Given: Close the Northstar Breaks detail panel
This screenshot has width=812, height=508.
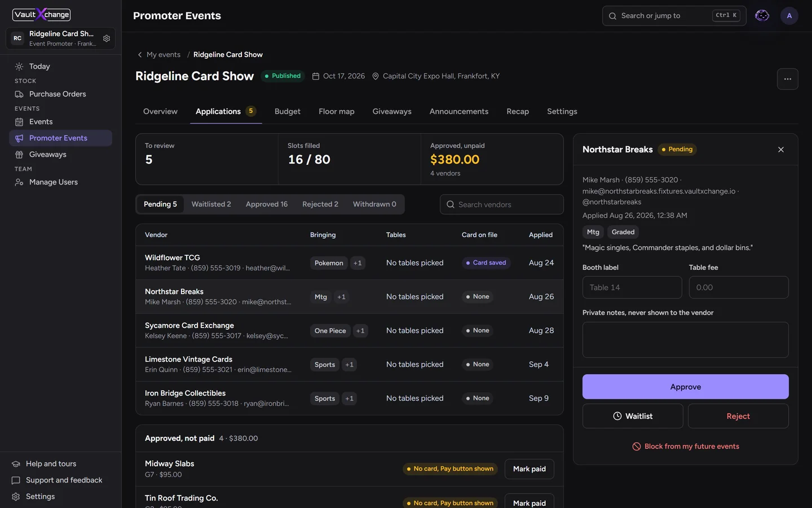Looking at the screenshot, I should click(780, 150).
